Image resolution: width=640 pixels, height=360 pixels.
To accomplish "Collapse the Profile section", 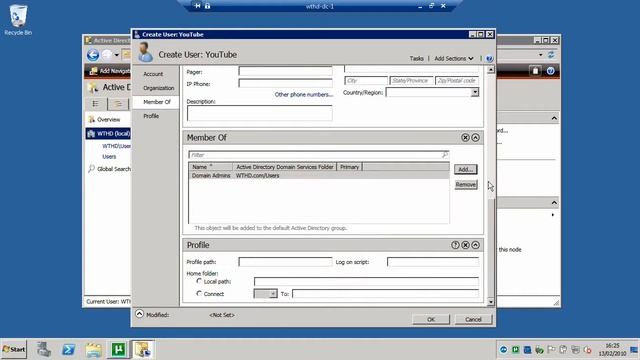I will 476,245.
